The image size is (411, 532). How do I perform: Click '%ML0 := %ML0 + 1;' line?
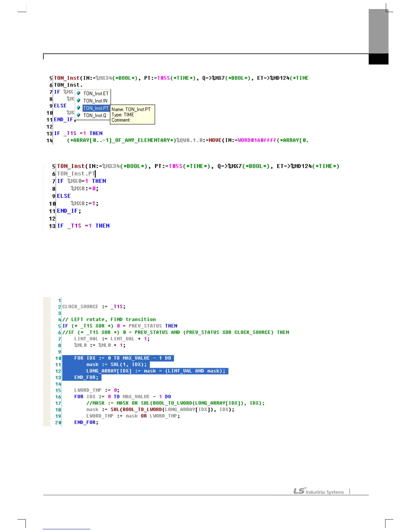[x=100, y=345]
